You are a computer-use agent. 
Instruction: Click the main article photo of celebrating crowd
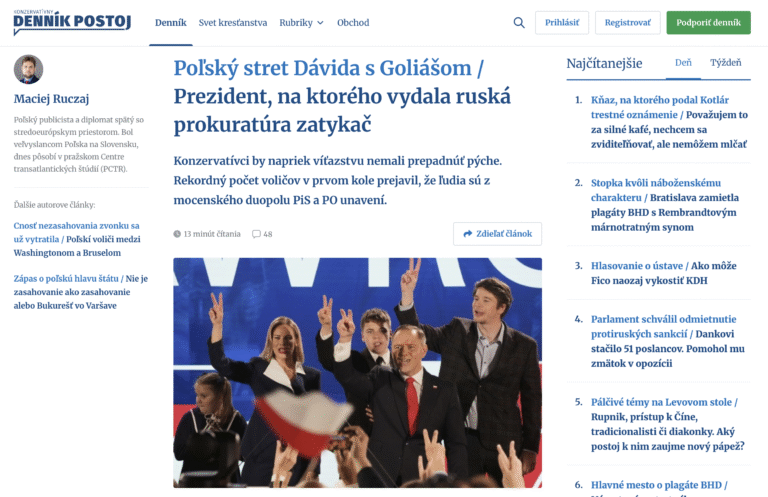click(358, 373)
